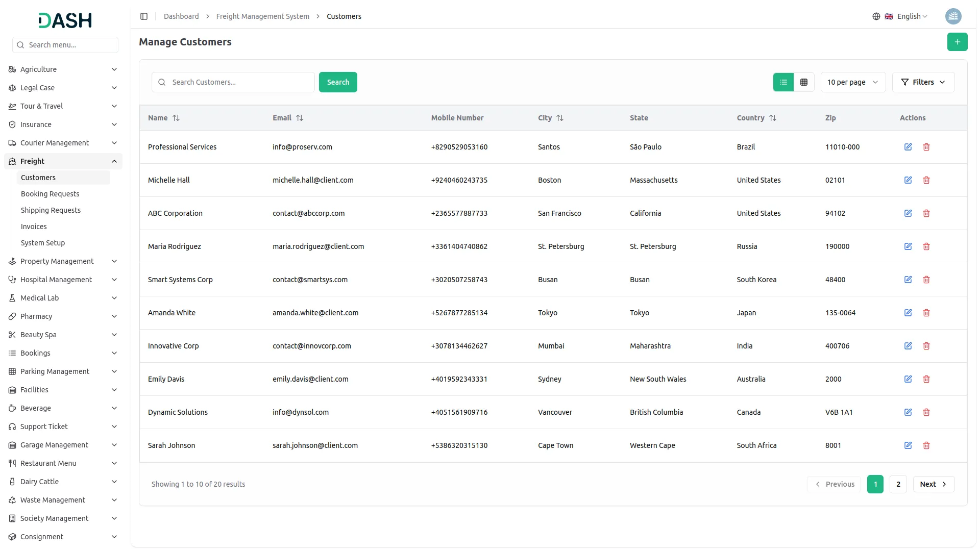Screen dimensions: 980x551
Task: Navigate to Invoices in the Freight menu
Action: (x=34, y=227)
